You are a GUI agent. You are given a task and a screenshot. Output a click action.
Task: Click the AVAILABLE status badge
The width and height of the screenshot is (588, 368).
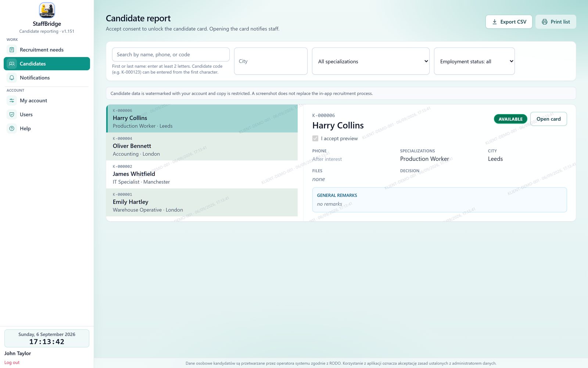point(510,119)
